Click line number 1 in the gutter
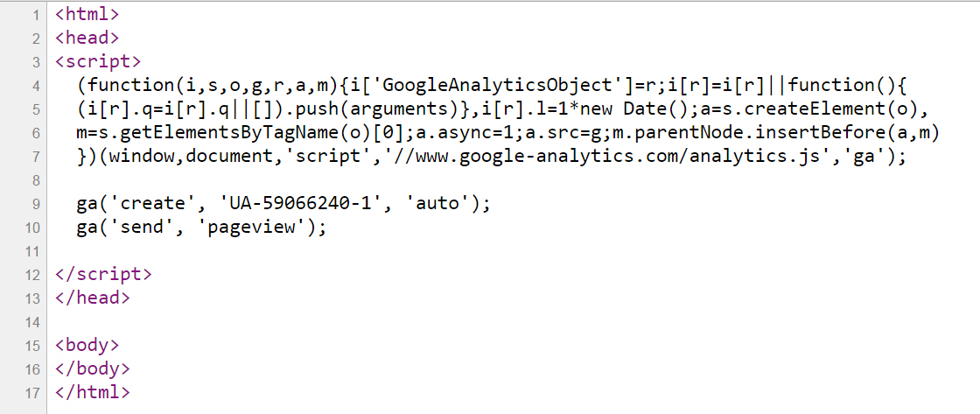980x414 pixels. click(x=36, y=15)
